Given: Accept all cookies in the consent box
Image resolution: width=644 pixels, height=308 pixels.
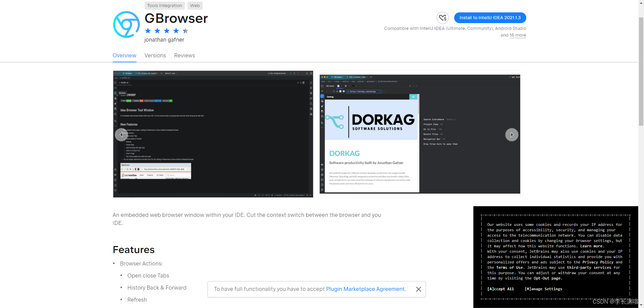Looking at the screenshot, I should (x=500, y=289).
